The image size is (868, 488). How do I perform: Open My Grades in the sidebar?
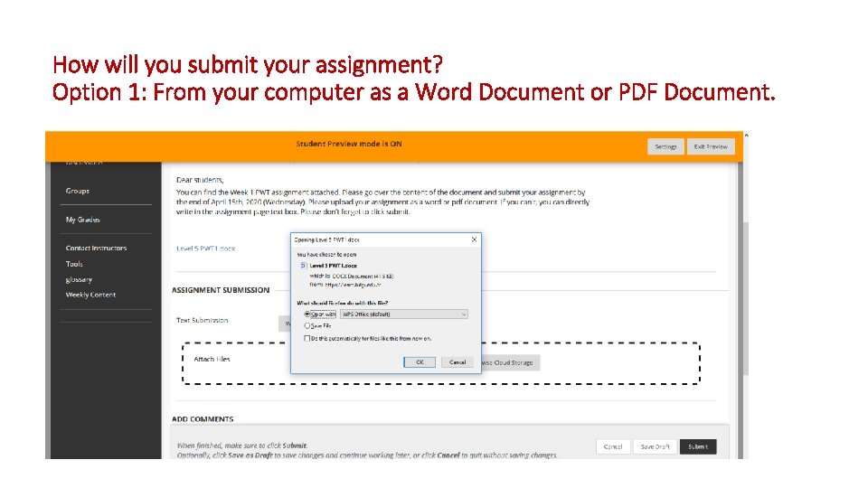click(83, 220)
